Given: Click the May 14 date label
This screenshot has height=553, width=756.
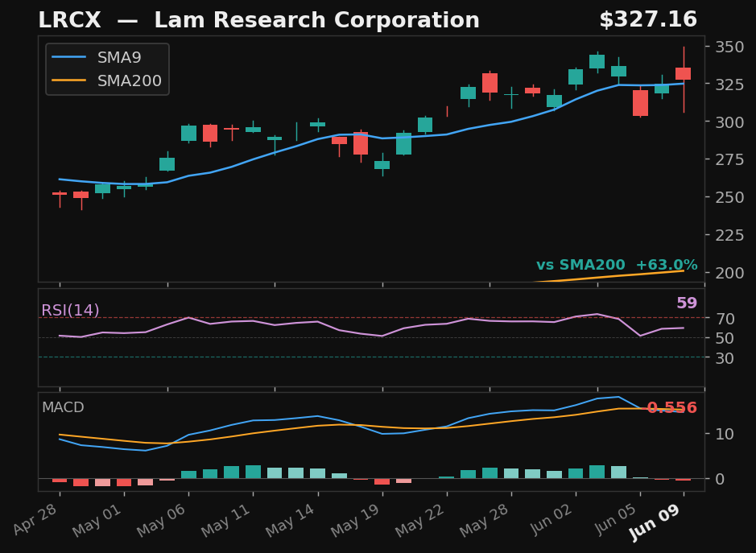Looking at the screenshot, I should tap(291, 521).
